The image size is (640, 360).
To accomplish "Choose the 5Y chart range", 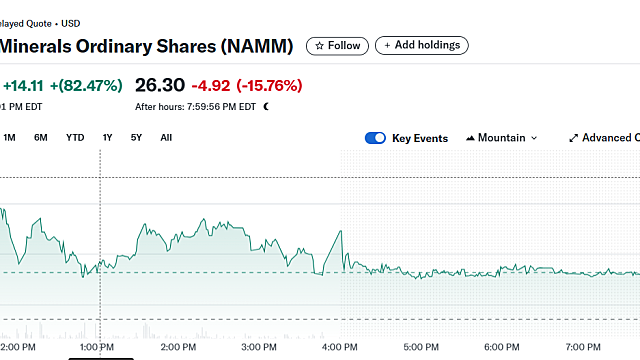I will (136, 138).
